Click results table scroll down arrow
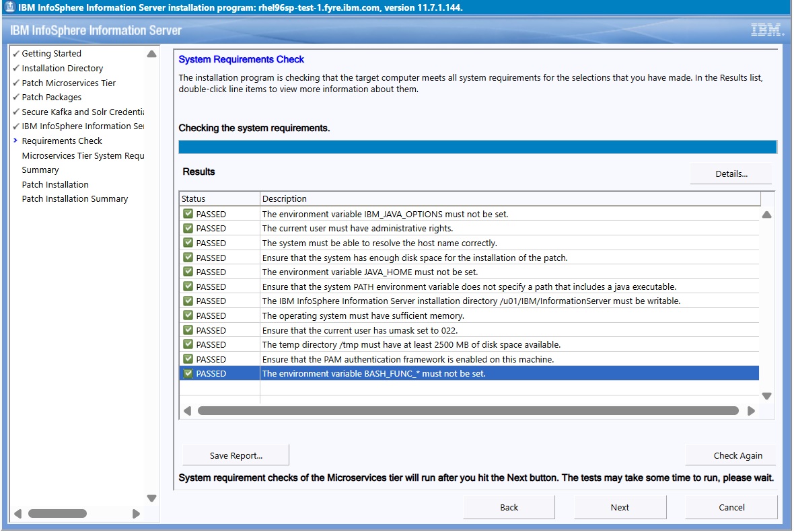This screenshot has height=532, width=794. click(x=766, y=396)
